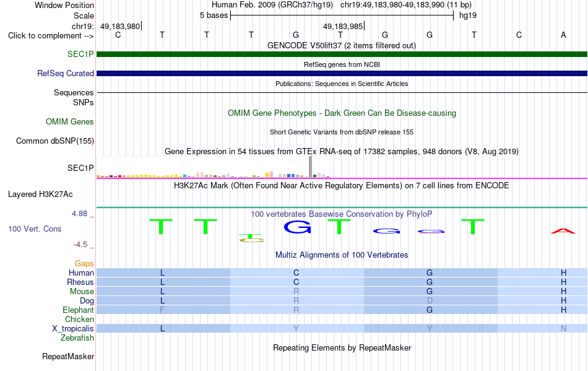Click the 100 Vert. Cons track label
588x371 pixels.
(35, 229)
